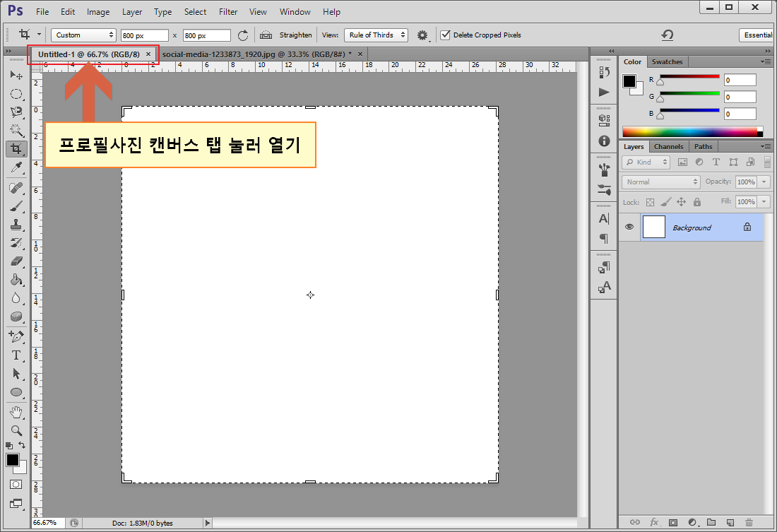Open the Normal blend mode dropdown
The image size is (777, 532).
point(661,182)
